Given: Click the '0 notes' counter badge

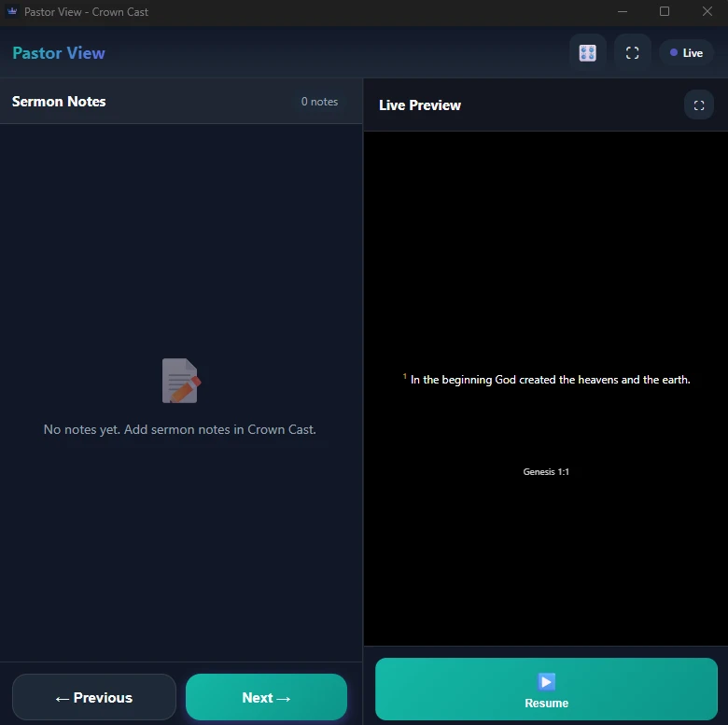Looking at the screenshot, I should tap(319, 102).
